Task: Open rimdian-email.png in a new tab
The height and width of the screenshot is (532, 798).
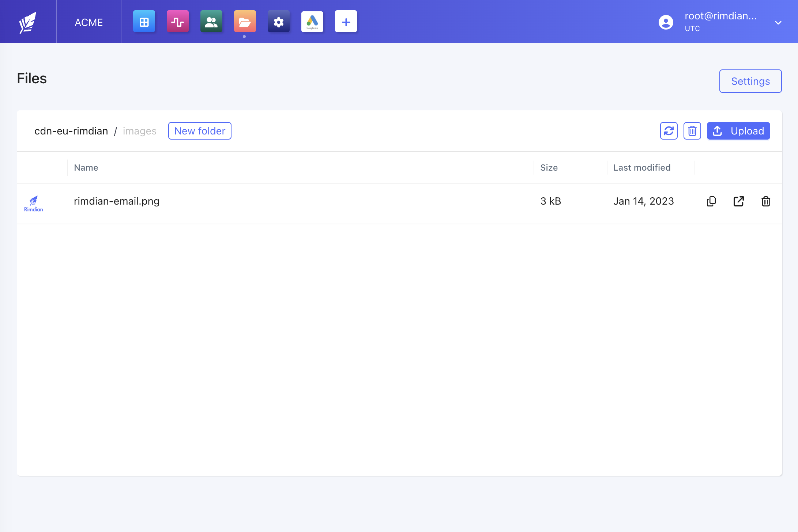Action: (738, 201)
